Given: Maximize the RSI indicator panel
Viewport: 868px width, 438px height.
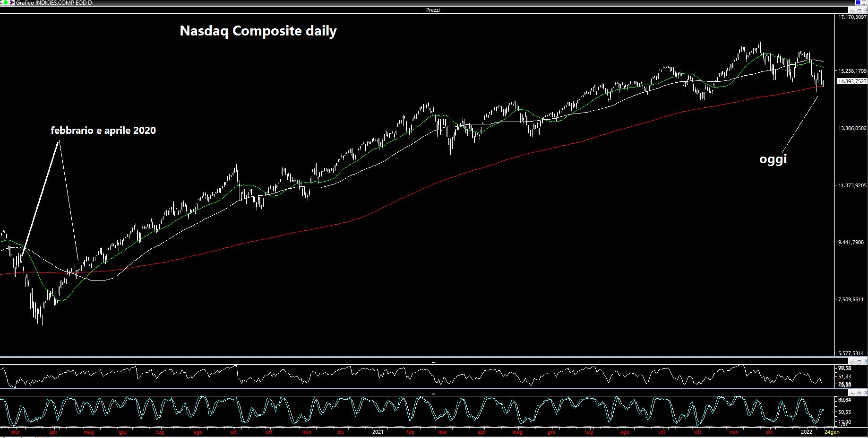Looking at the screenshot, I should 859,361.
